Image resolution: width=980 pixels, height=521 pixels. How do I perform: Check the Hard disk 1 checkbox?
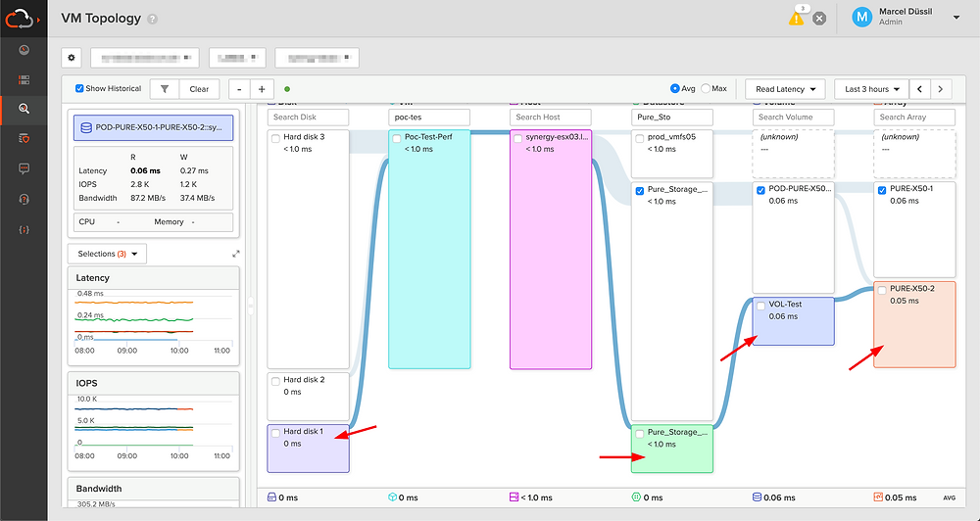(275, 433)
